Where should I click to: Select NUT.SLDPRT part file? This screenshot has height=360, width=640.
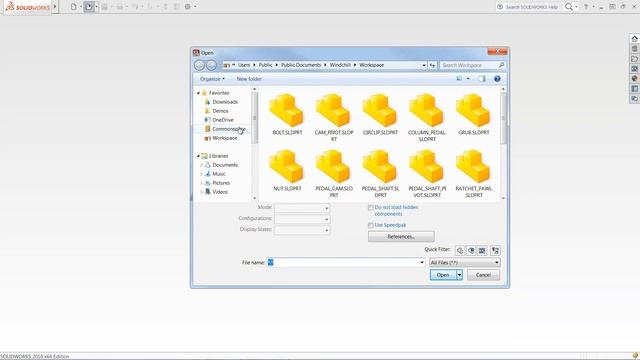tap(287, 171)
